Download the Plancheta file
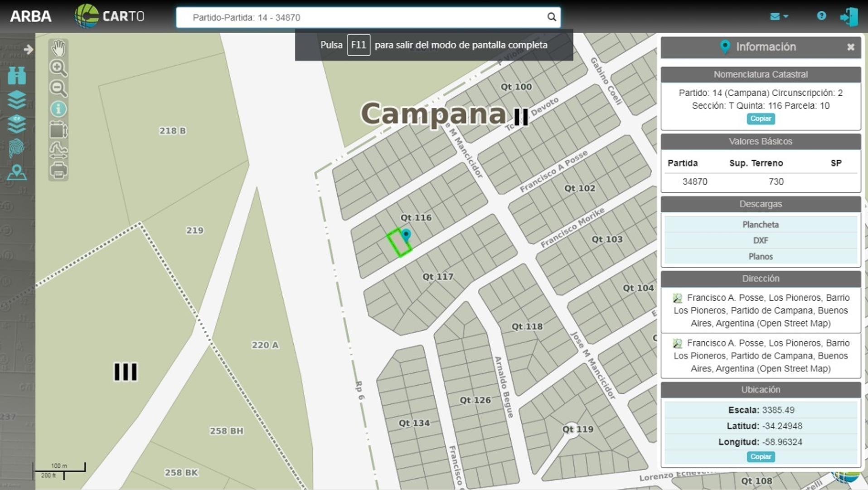The width and height of the screenshot is (868, 490). pos(760,225)
